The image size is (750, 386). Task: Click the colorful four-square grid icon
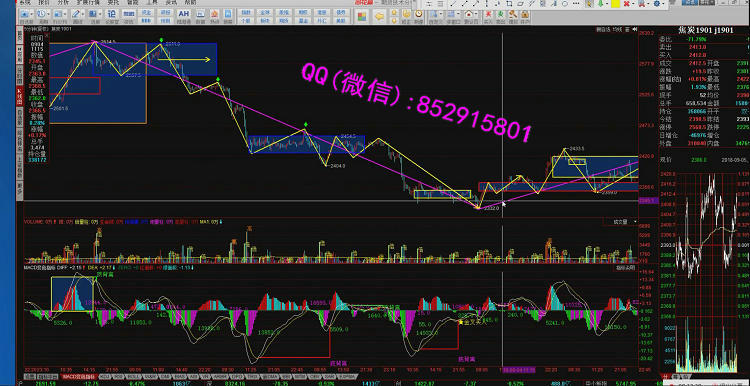[363, 17]
